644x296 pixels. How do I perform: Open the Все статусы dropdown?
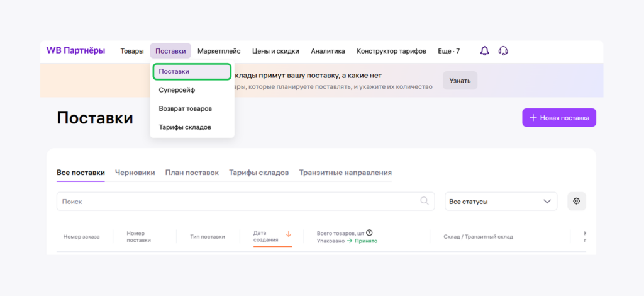[501, 202]
